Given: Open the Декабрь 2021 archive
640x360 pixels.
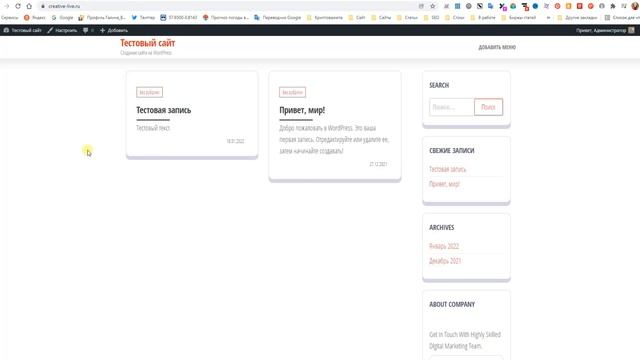Looking at the screenshot, I should point(445,261).
